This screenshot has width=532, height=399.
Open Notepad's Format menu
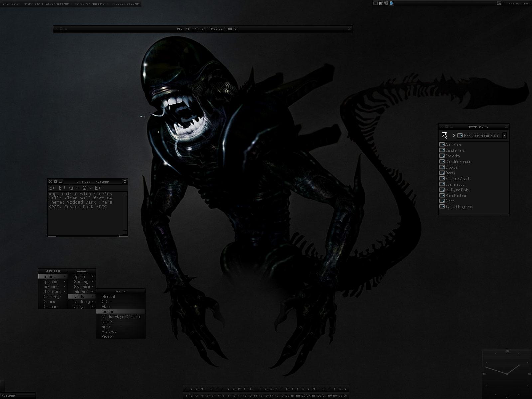coord(74,188)
